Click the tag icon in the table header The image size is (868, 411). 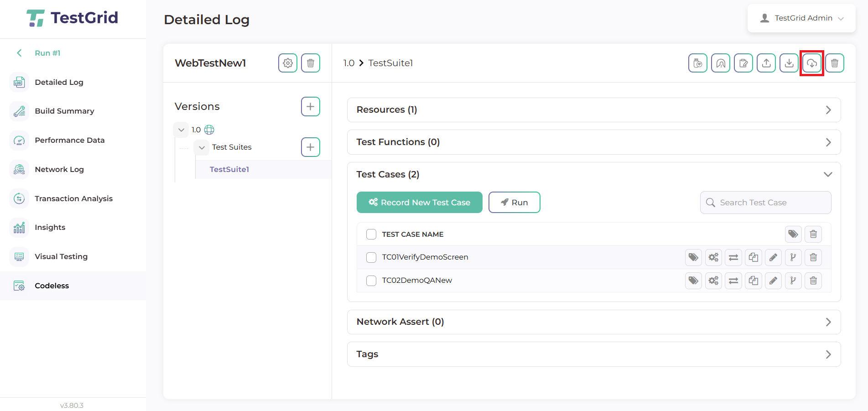click(793, 234)
